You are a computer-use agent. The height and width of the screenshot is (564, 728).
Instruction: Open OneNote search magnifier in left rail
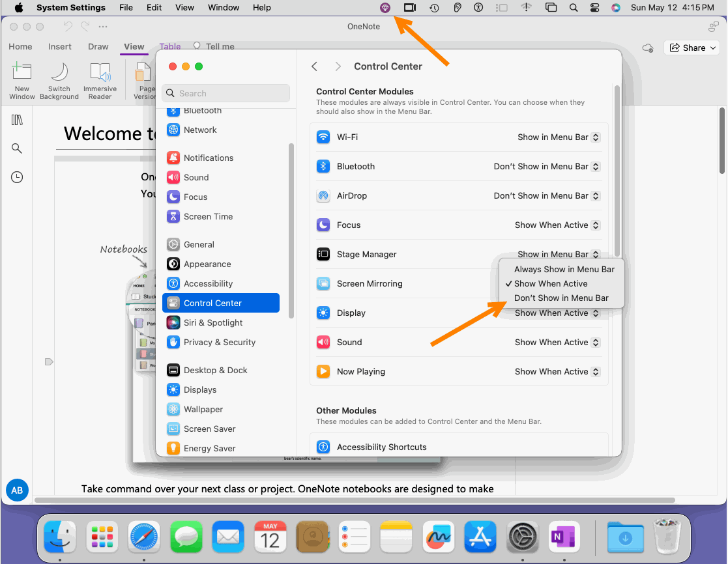pyautogui.click(x=17, y=148)
